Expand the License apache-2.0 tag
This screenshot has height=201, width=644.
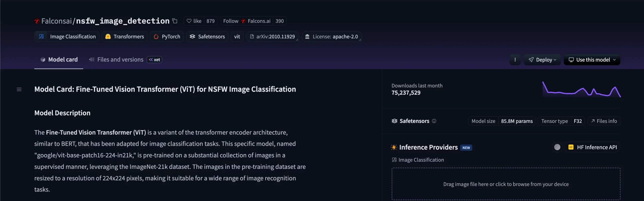332,37
